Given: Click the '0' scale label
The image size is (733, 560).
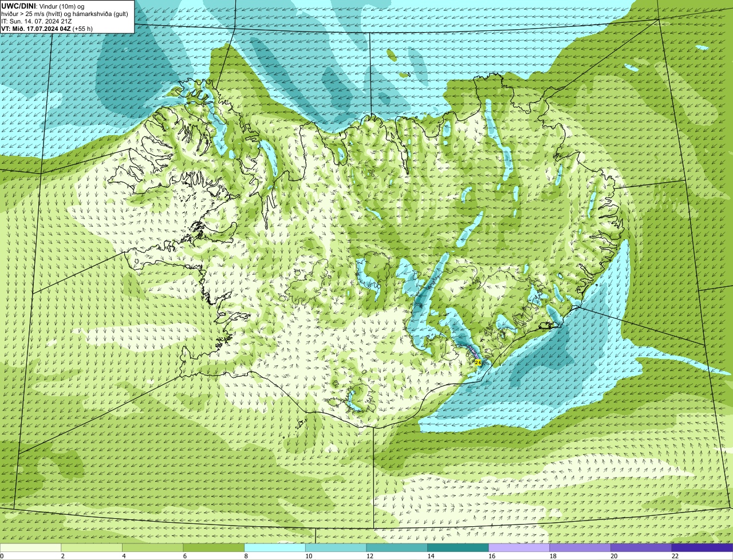Looking at the screenshot, I should [2, 556].
